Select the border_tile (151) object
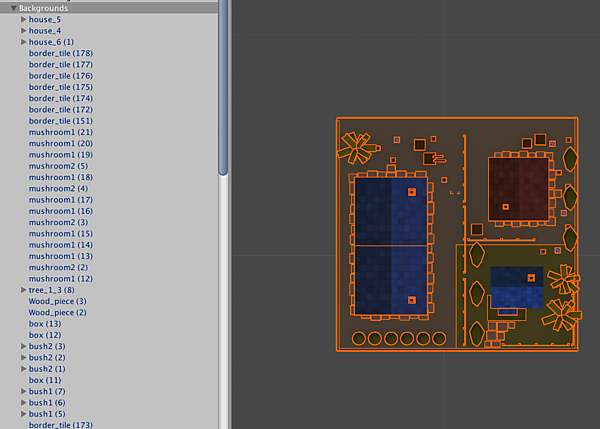 (x=60, y=121)
